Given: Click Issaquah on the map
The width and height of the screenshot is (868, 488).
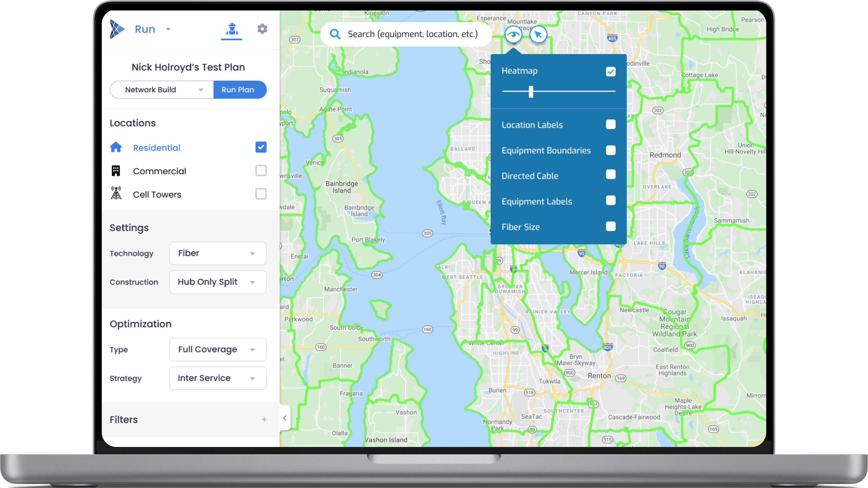Looking at the screenshot, I should (733, 318).
